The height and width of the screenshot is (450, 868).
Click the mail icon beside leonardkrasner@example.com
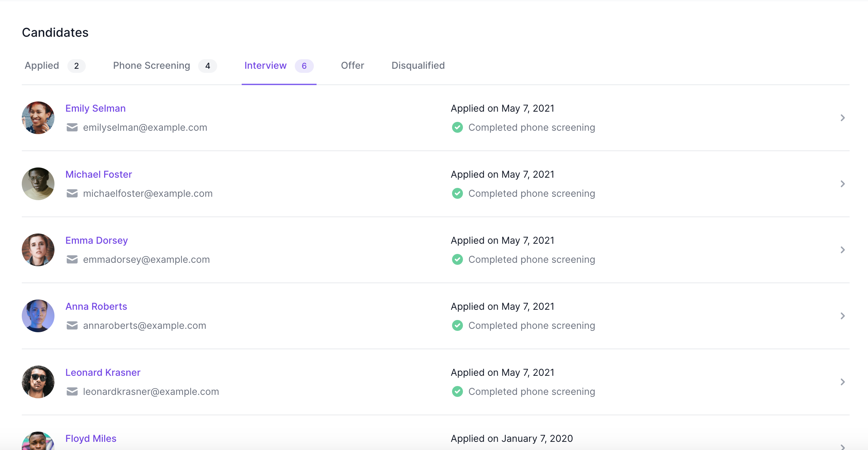point(72,391)
